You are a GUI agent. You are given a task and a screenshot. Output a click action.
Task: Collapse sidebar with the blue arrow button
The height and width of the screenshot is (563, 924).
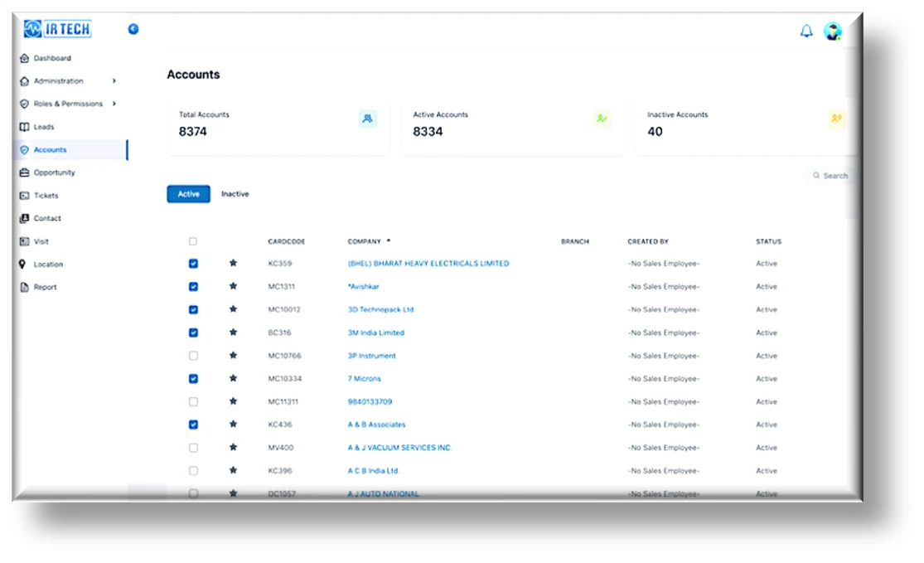pyautogui.click(x=133, y=29)
